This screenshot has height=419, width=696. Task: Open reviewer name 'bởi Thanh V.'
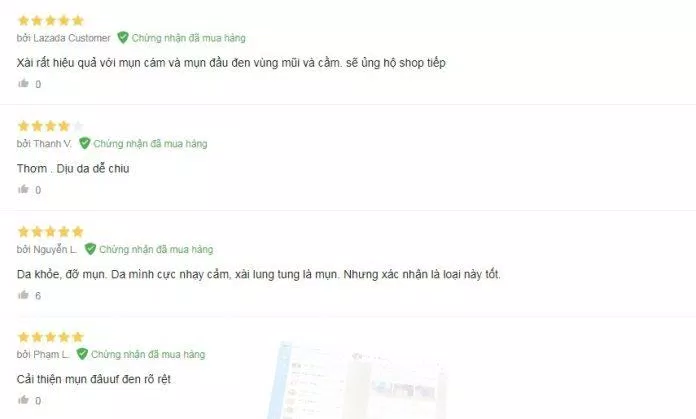point(44,144)
